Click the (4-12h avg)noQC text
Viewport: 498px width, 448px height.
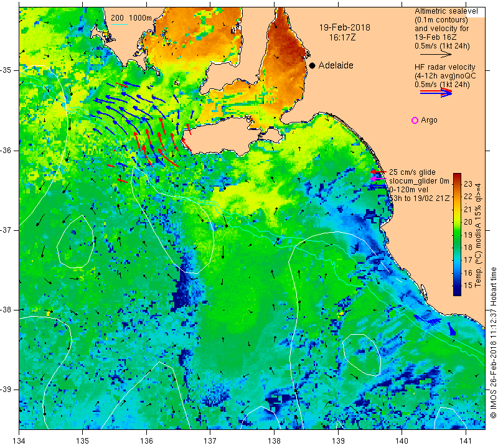click(445, 76)
